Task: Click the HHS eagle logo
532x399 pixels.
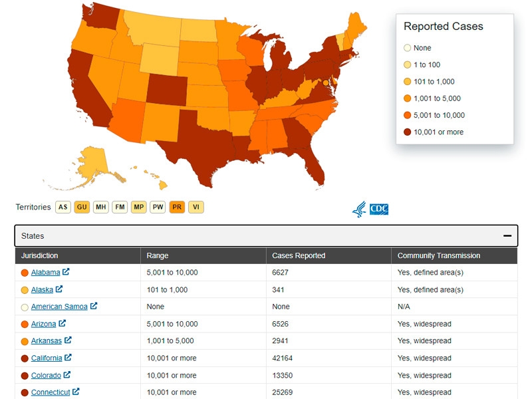Action: click(359, 209)
